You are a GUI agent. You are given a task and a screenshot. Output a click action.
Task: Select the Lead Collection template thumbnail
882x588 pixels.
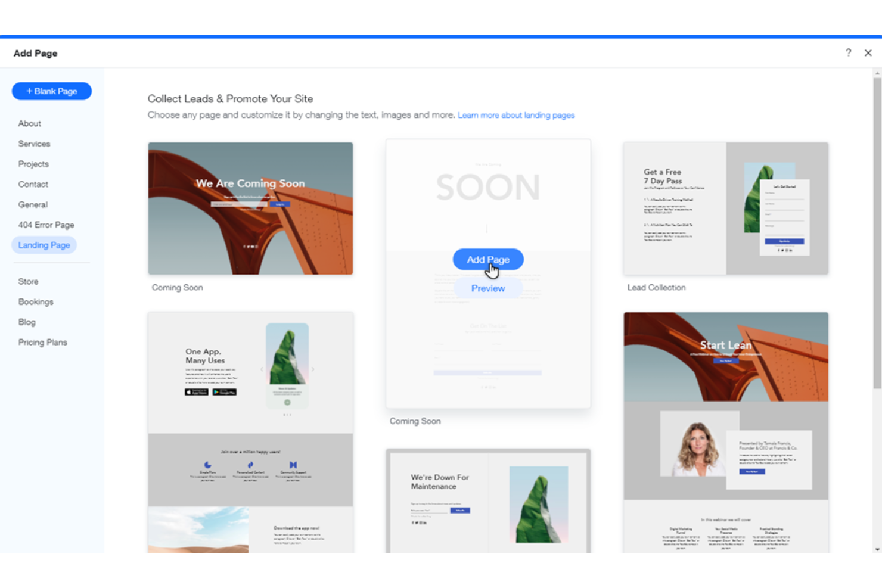(x=725, y=209)
